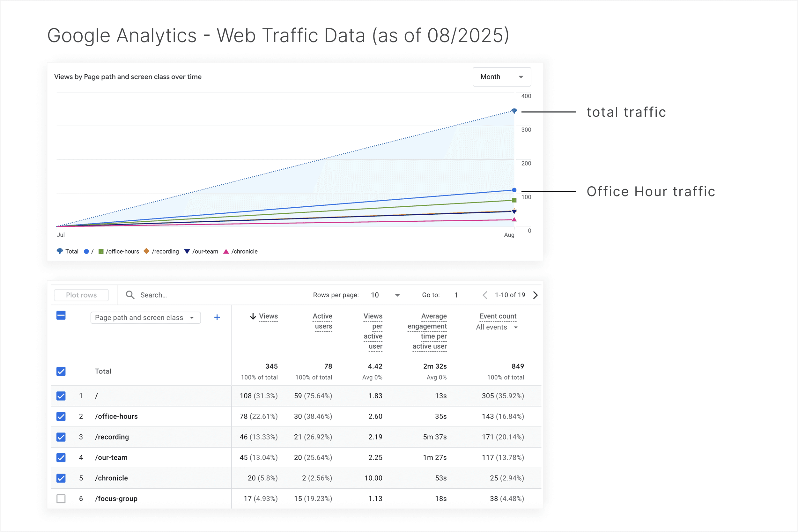Uncheck the /office-hours row checkbox
The width and height of the screenshot is (798, 532).
click(61, 416)
